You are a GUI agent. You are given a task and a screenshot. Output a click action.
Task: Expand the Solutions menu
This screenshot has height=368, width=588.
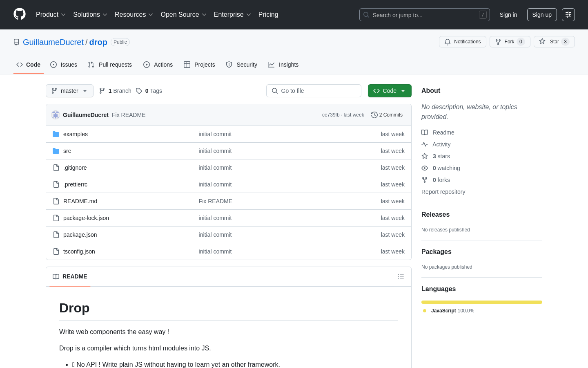90,15
